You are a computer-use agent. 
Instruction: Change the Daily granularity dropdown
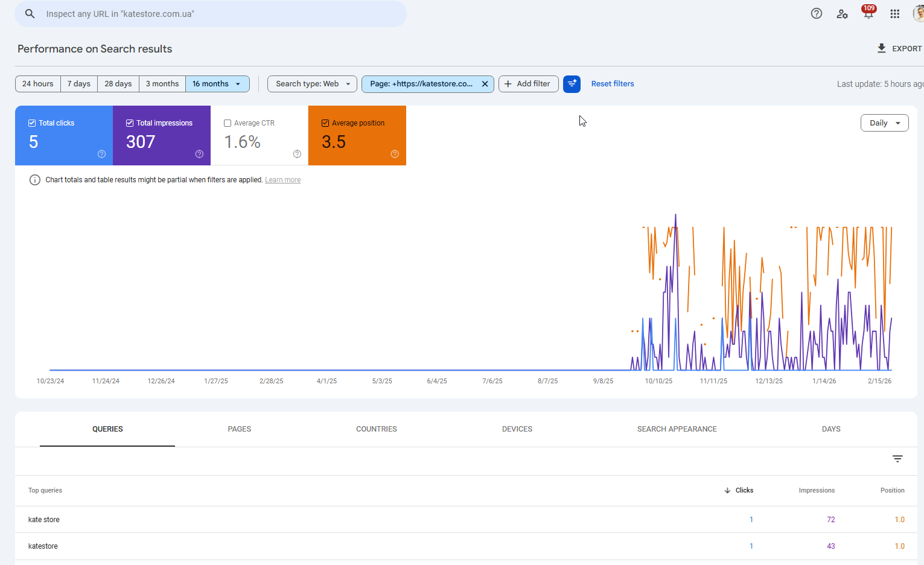(x=884, y=123)
